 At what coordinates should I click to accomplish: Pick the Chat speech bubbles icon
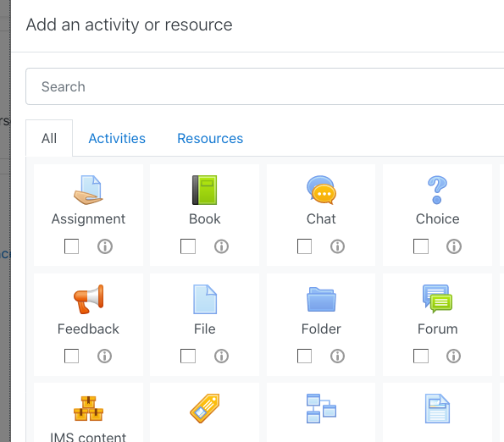[321, 190]
